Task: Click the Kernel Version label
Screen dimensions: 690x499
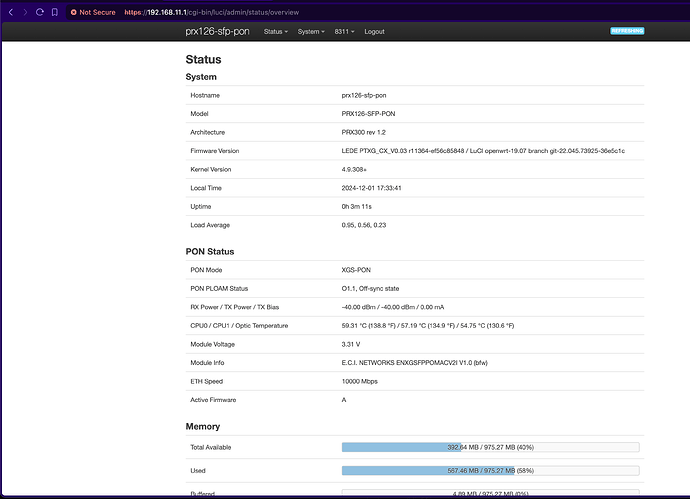Action: pos(211,169)
